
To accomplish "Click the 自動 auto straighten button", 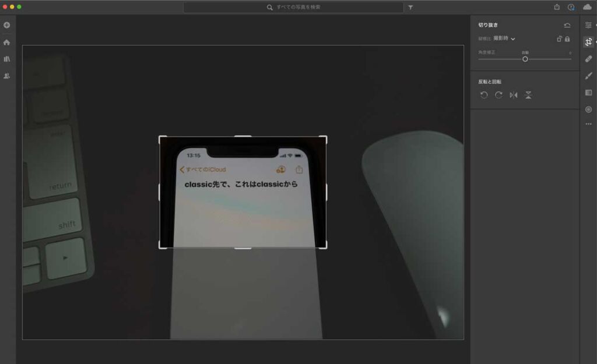I will (525, 52).
